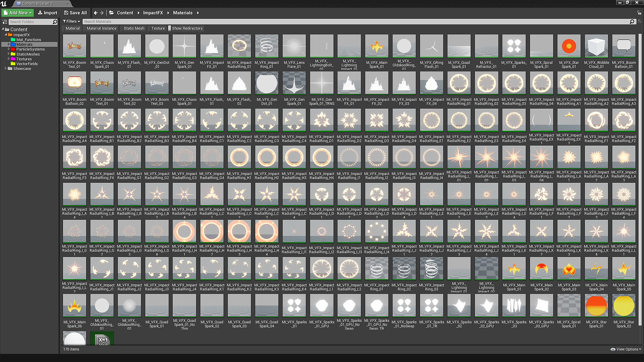The height and width of the screenshot is (362, 644).
Task: Select the M_VFX_MainSpark_01 material
Action: pyautogui.click(x=377, y=51)
